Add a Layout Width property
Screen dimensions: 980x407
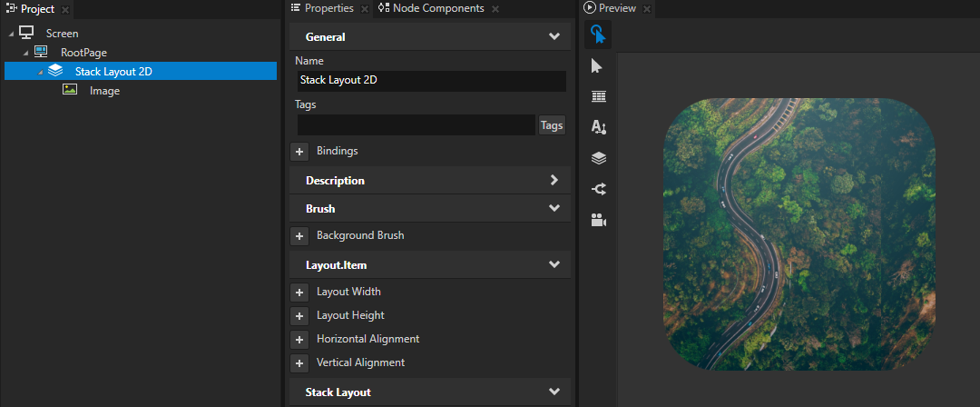tap(299, 293)
